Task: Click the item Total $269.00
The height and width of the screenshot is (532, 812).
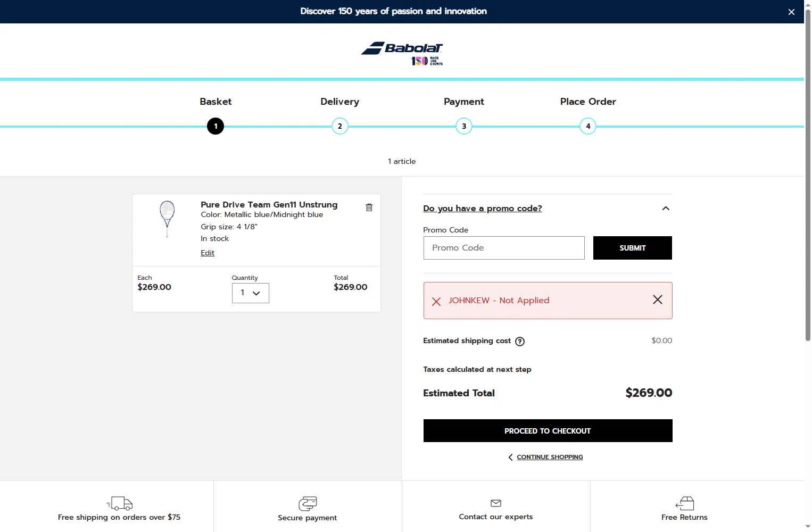Action: [x=351, y=287]
